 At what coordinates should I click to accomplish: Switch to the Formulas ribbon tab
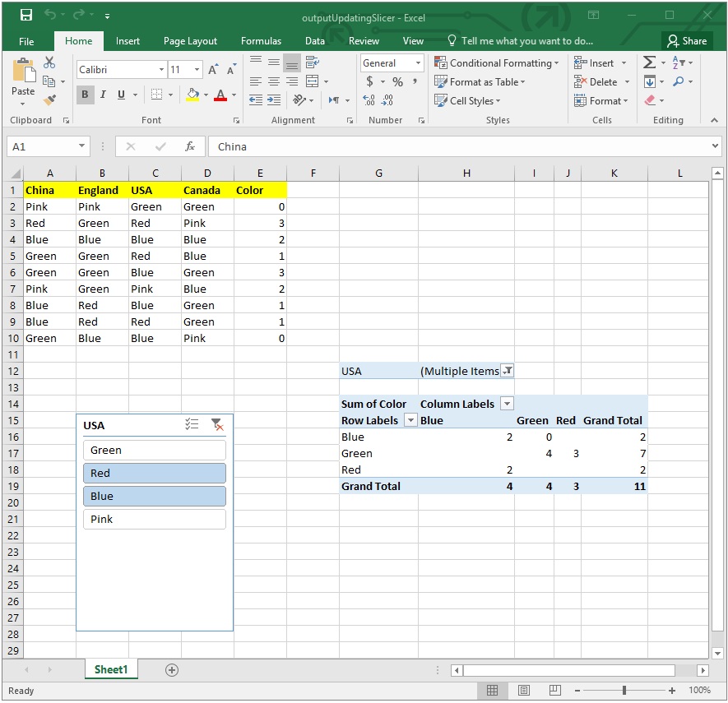261,40
